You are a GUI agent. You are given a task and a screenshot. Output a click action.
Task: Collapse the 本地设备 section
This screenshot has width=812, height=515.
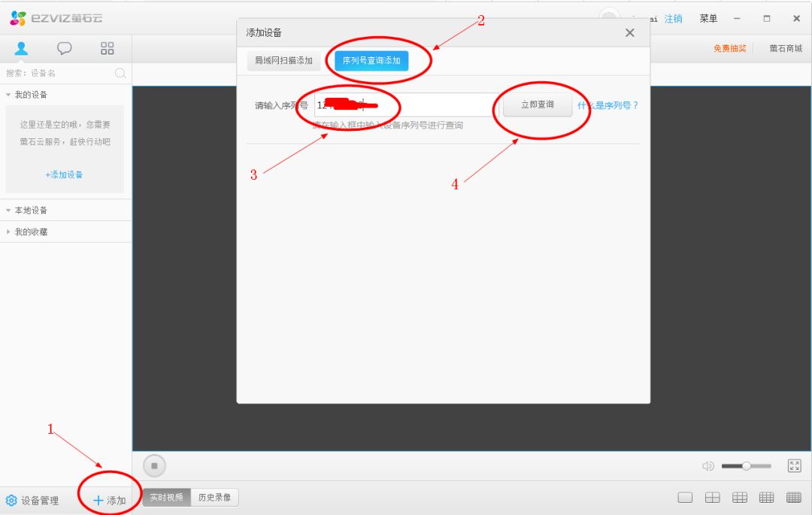(x=9, y=211)
